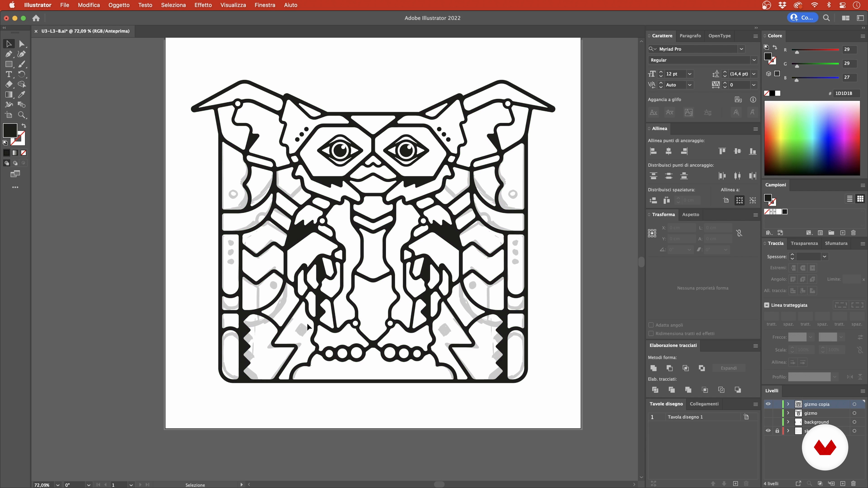Click the Co... share button

click(803, 18)
